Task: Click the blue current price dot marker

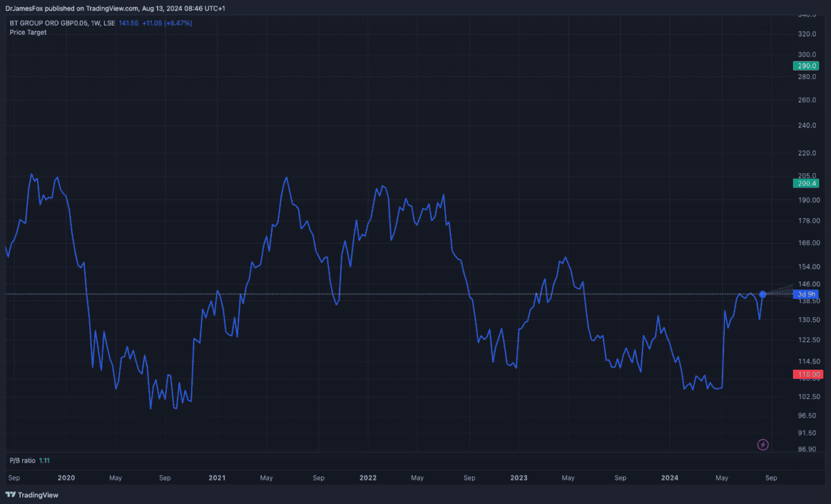Action: click(x=762, y=294)
